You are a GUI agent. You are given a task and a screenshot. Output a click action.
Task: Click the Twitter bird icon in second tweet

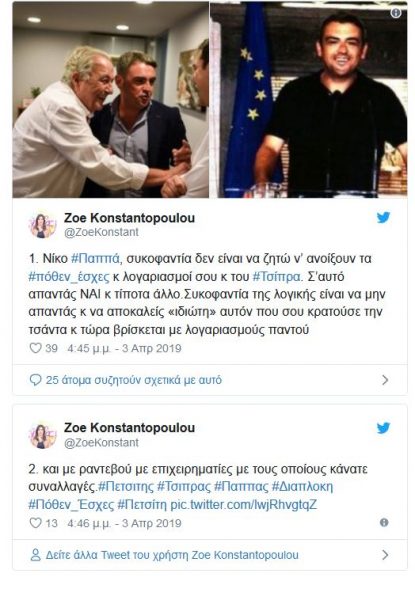click(x=383, y=427)
